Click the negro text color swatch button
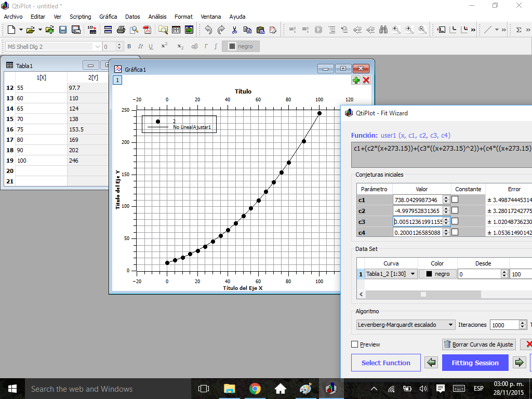This screenshot has width=532, height=399. 241,46
